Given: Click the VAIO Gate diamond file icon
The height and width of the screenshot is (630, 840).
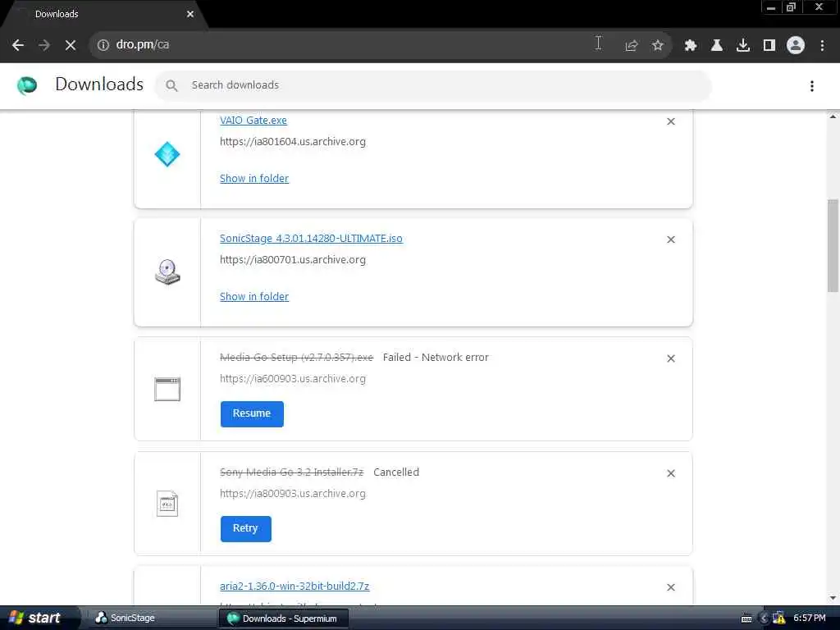Looking at the screenshot, I should coord(167,154).
